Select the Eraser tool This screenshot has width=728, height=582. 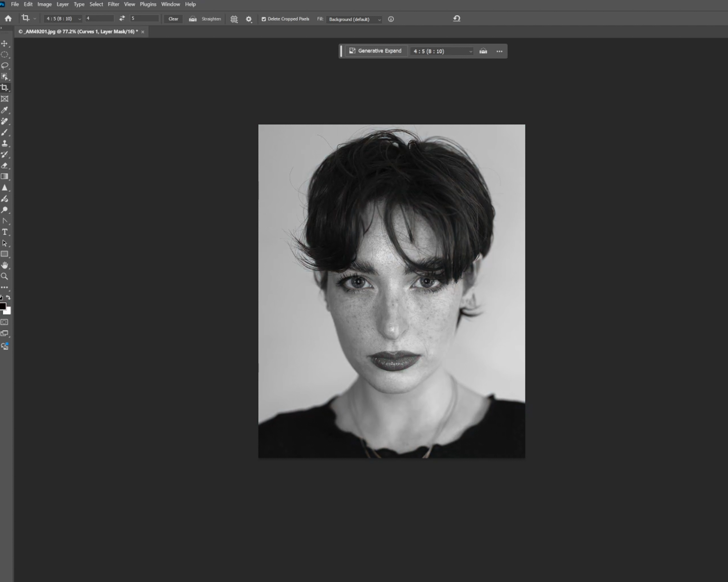(x=5, y=166)
